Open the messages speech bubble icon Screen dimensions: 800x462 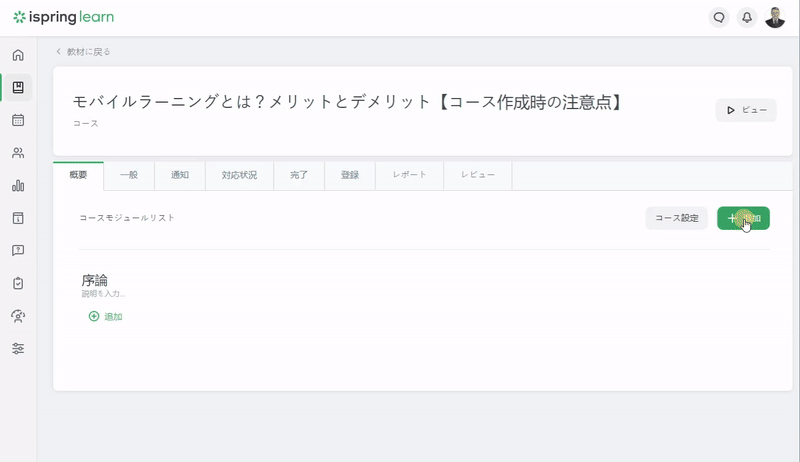pos(719,17)
